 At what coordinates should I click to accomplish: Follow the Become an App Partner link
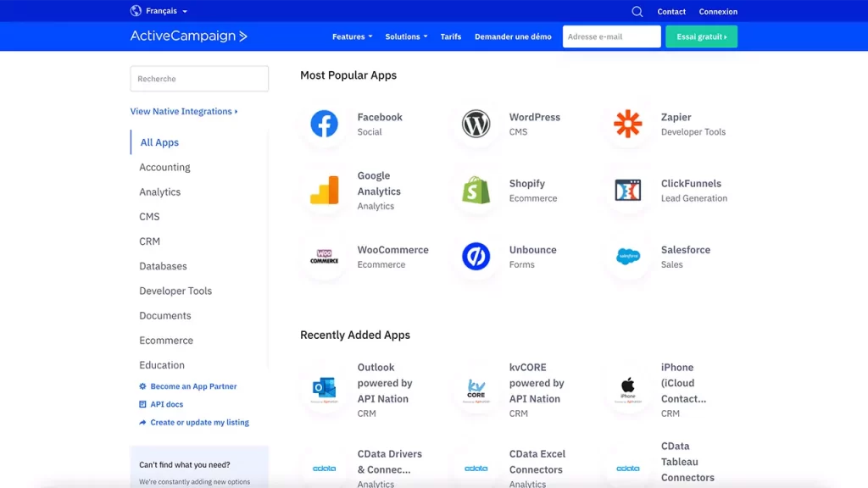coord(194,386)
